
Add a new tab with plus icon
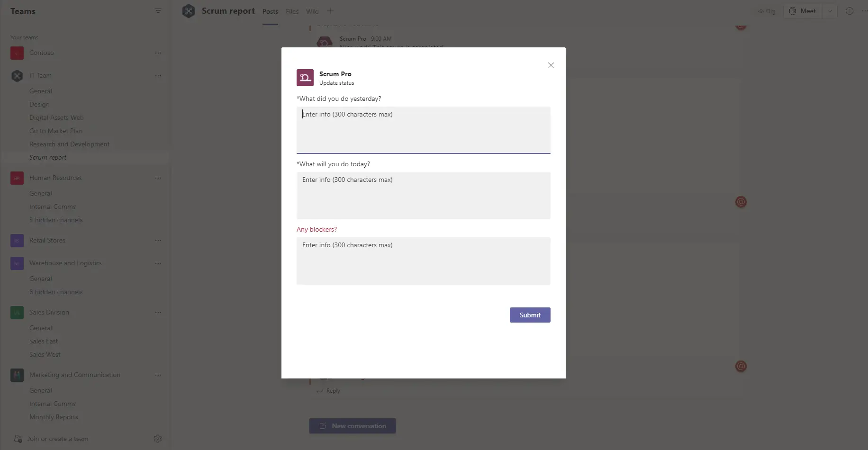(x=330, y=11)
